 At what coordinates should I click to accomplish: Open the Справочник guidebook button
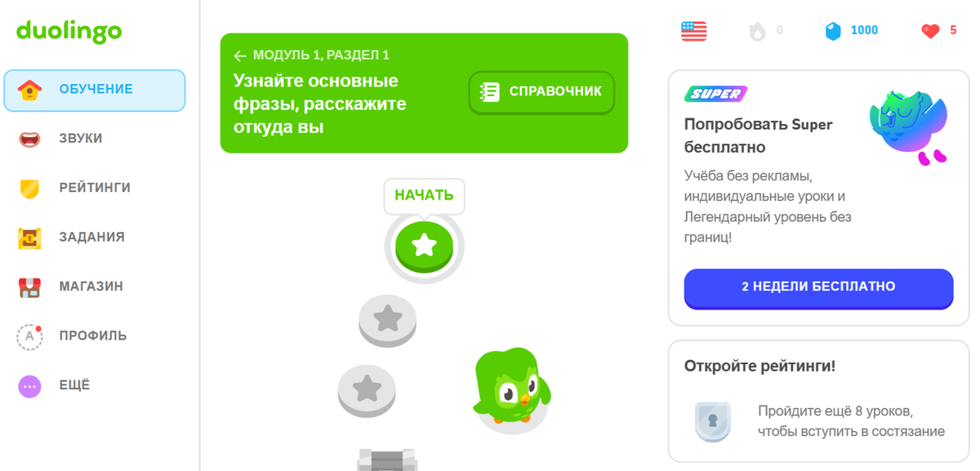(x=541, y=92)
